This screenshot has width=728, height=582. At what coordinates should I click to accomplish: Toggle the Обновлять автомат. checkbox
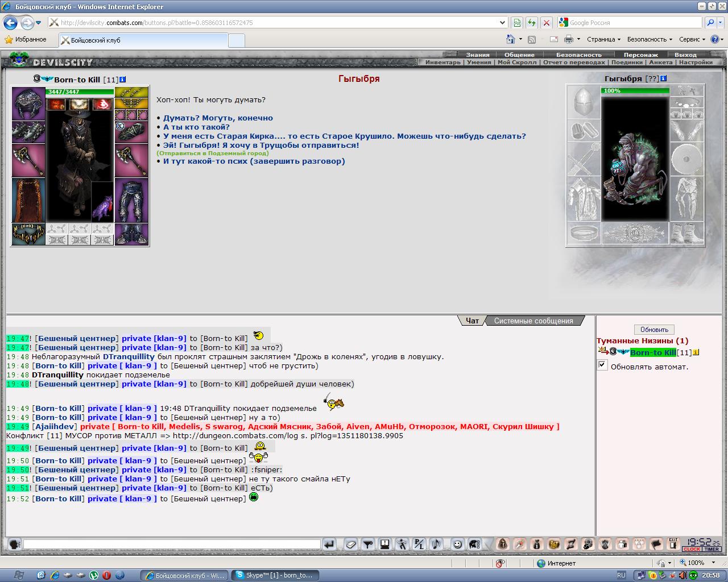[602, 365]
